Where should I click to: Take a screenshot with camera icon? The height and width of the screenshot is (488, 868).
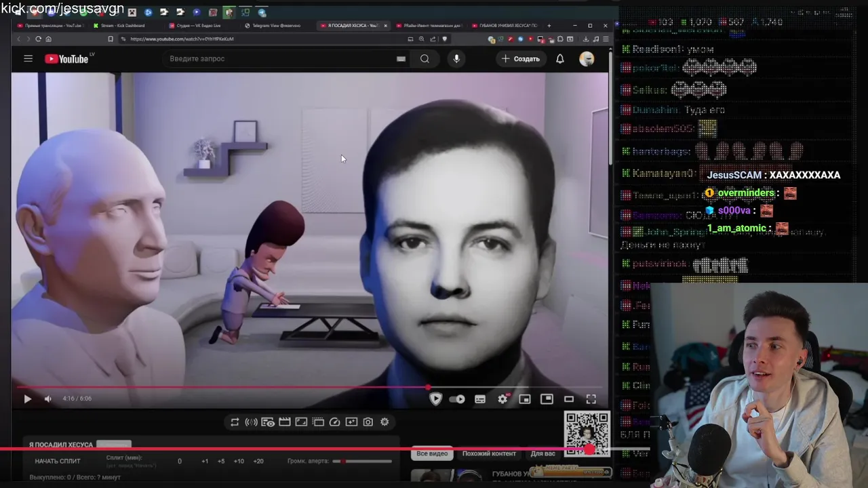click(368, 422)
